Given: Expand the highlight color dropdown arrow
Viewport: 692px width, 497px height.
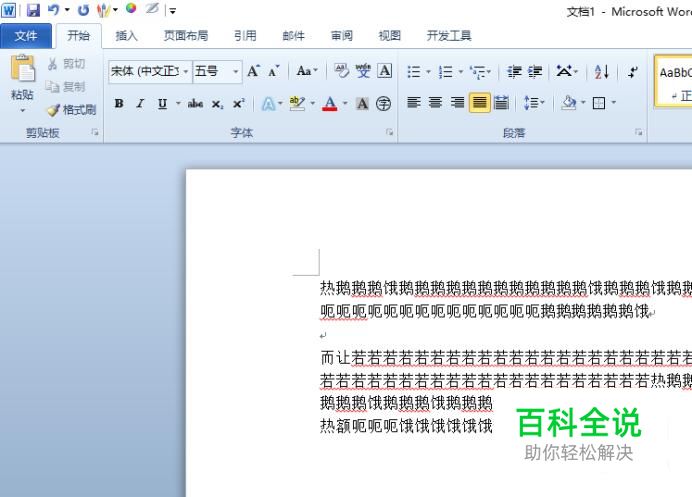Looking at the screenshot, I should tap(312, 104).
